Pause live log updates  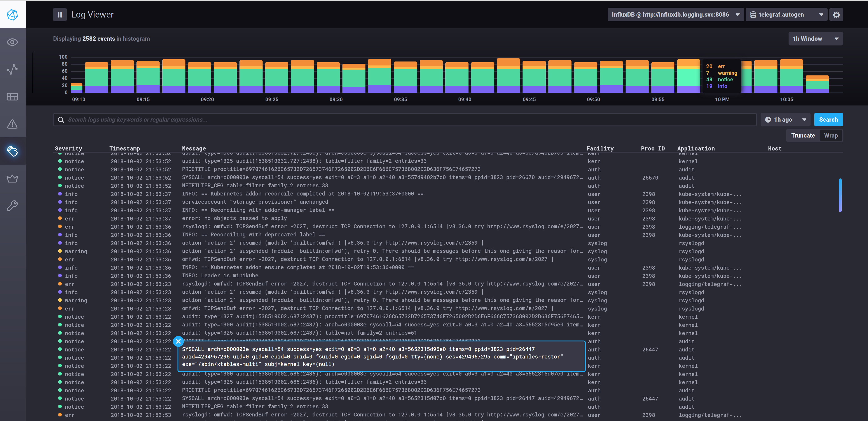60,15
